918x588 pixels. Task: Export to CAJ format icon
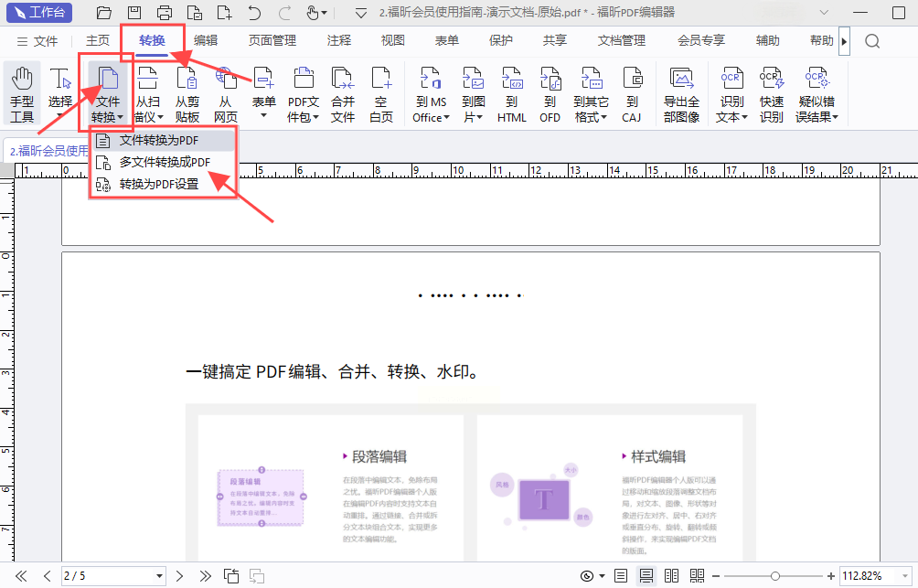coord(632,94)
